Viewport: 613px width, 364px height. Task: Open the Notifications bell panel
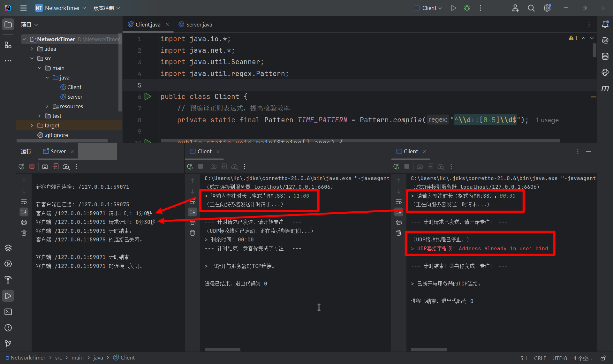[605, 24]
